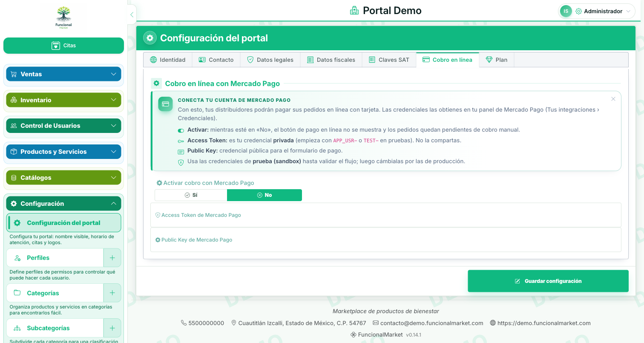644x343 pixels.
Task: Expand the Productos y Servicios section
Action: coord(64,152)
